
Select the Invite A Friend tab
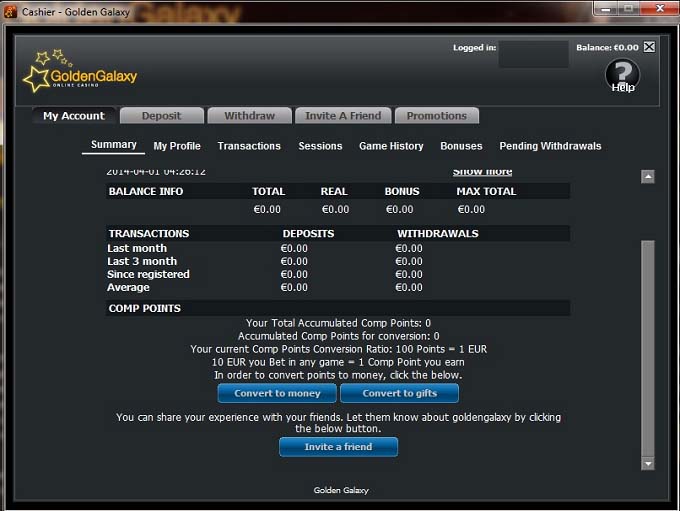click(x=343, y=116)
